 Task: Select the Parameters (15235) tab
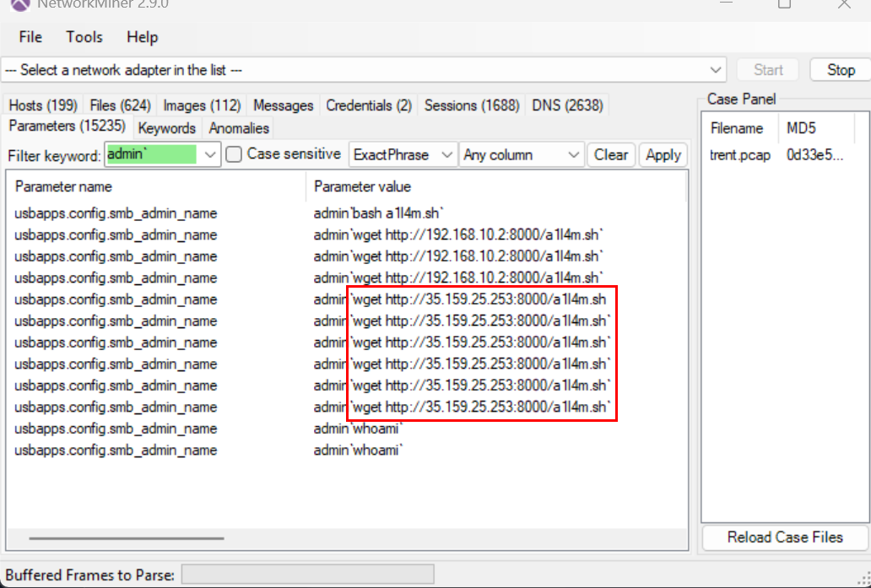pyautogui.click(x=68, y=126)
